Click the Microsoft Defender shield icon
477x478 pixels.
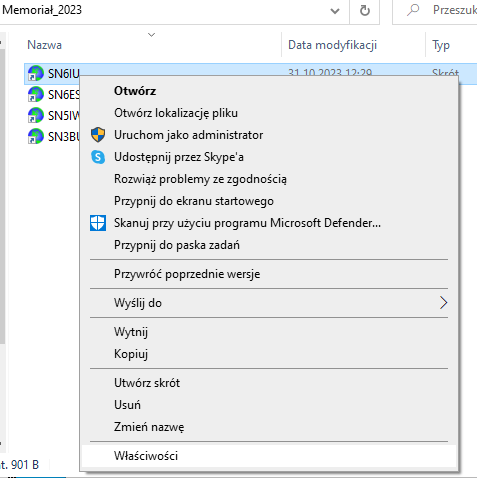click(x=98, y=223)
